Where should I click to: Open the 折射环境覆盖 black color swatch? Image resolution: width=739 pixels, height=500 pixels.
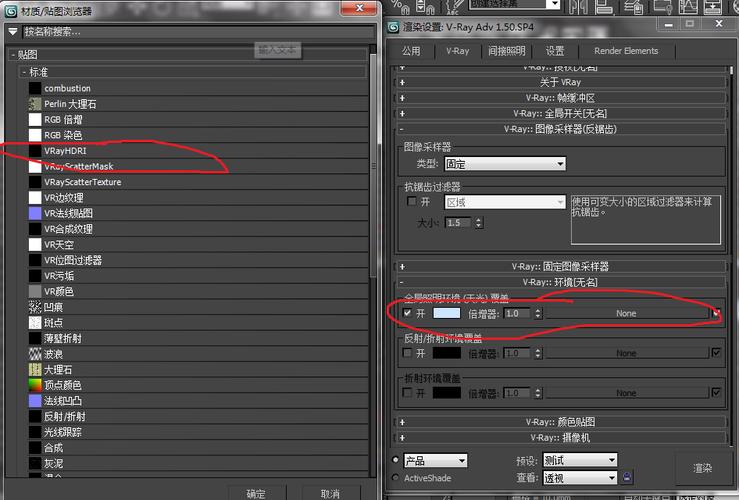pos(446,392)
